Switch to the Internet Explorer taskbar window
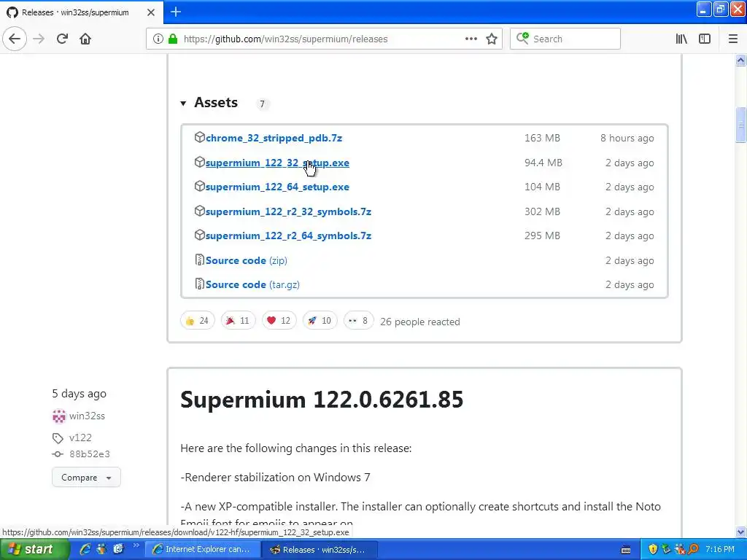Screen dimensions: 747x560 coord(203,550)
